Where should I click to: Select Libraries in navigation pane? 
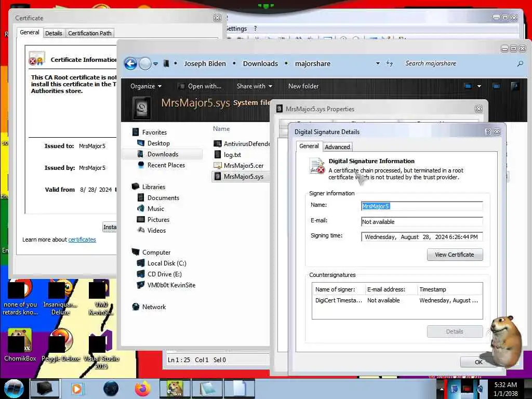click(153, 187)
